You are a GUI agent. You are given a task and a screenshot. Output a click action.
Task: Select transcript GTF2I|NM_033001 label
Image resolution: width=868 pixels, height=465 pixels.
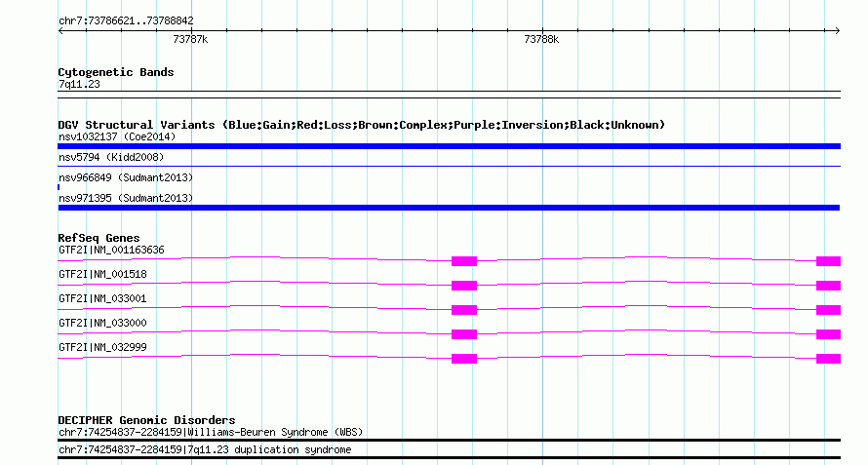point(102,299)
